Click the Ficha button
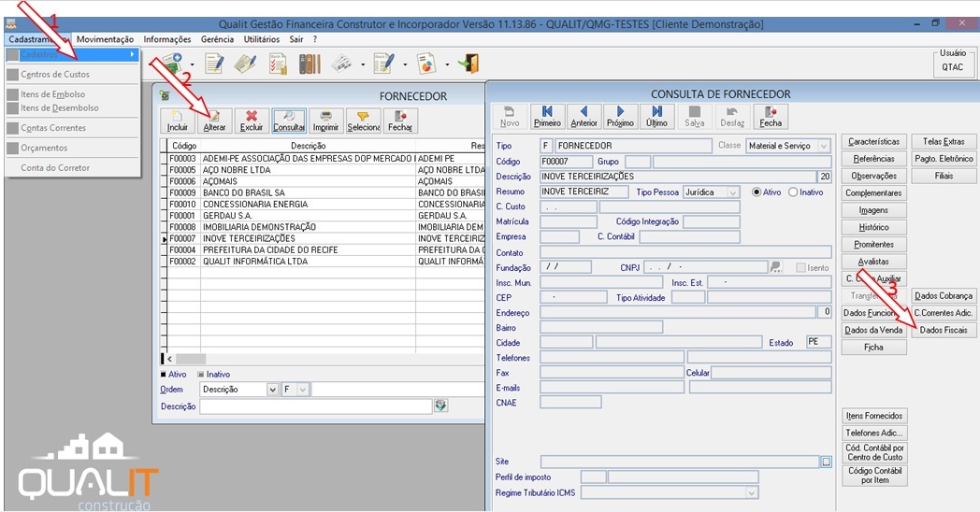Image resolution: width=980 pixels, height=512 pixels. click(873, 348)
